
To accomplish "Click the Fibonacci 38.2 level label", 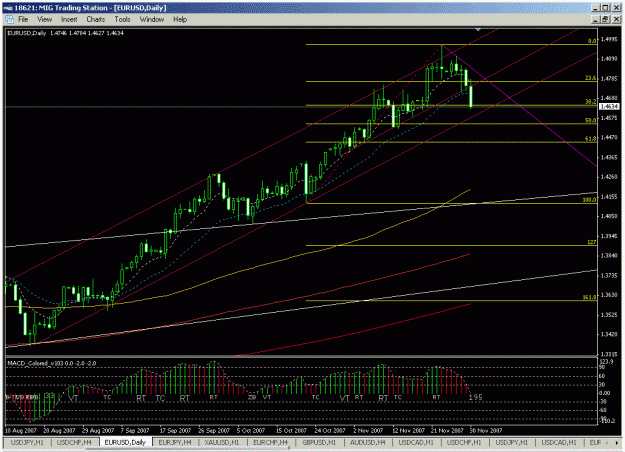I will [x=591, y=102].
